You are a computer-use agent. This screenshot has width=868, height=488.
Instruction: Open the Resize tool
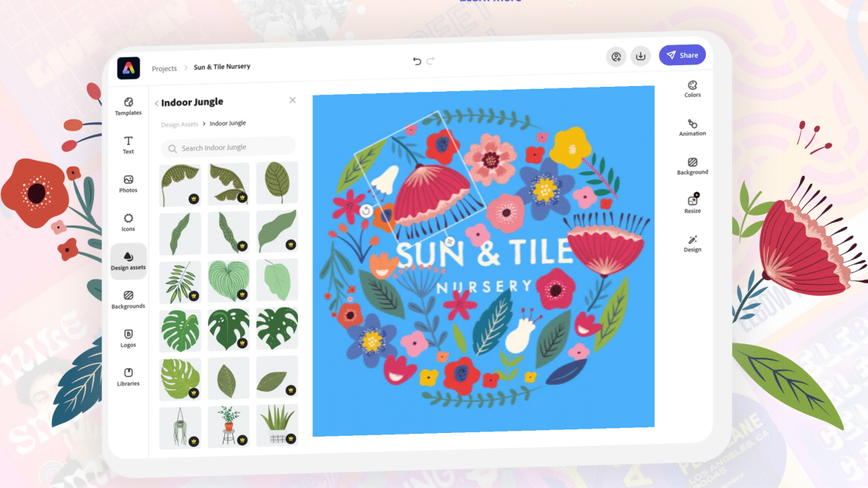[692, 205]
